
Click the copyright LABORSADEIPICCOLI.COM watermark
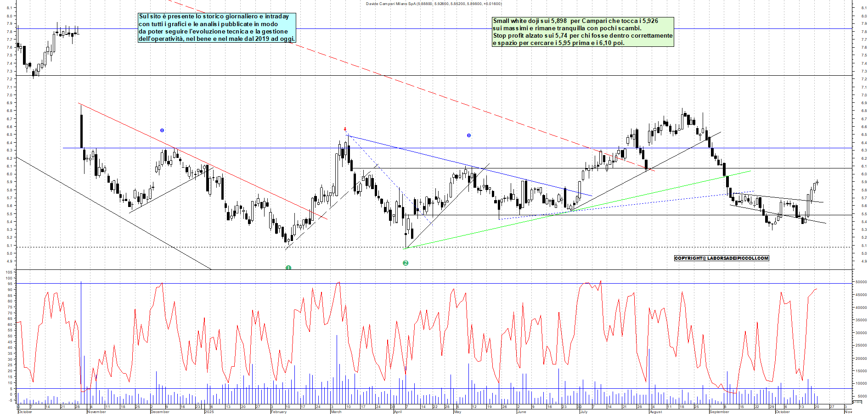pyautogui.click(x=721, y=258)
